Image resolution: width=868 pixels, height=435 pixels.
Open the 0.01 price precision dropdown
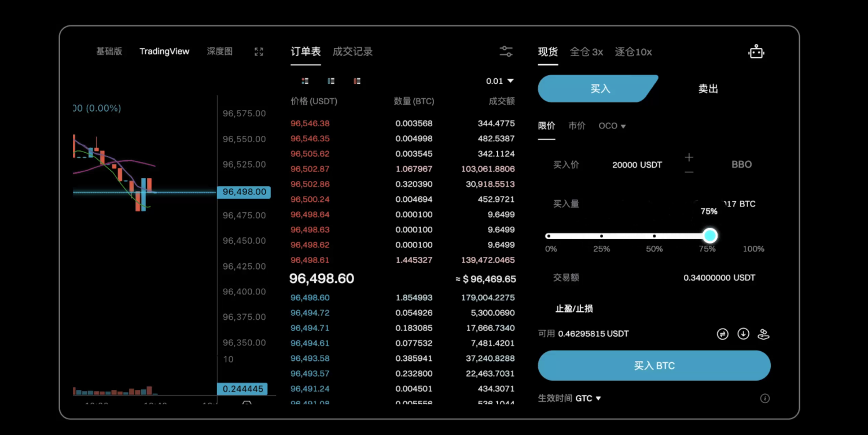(x=500, y=81)
